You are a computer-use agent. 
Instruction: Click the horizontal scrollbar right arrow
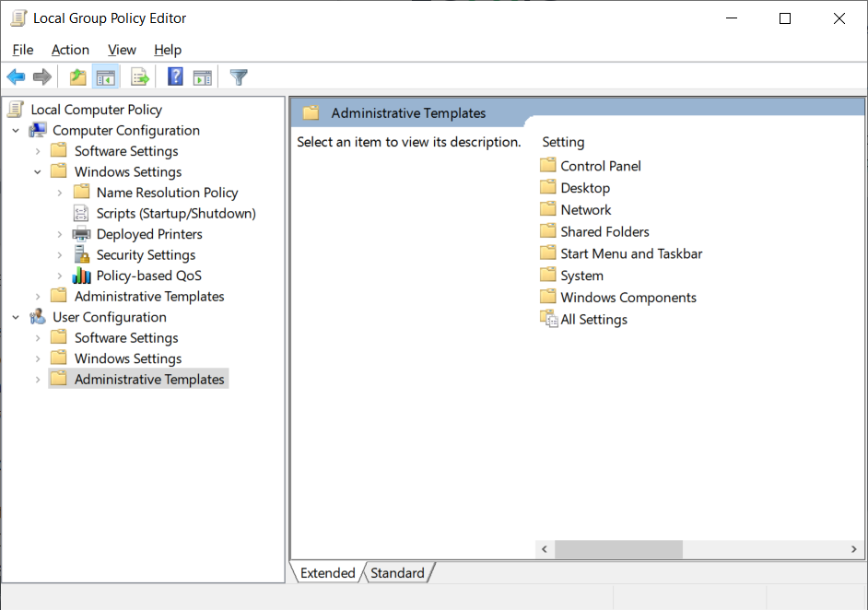point(853,549)
